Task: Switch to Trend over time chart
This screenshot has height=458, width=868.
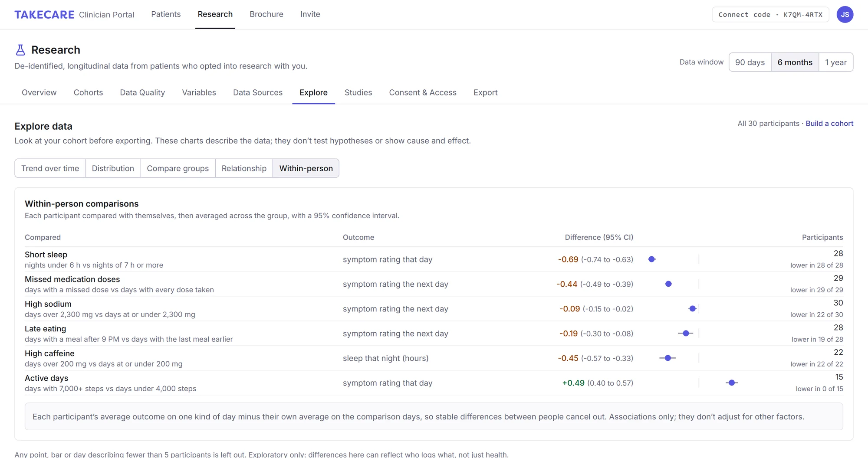Action: point(50,168)
